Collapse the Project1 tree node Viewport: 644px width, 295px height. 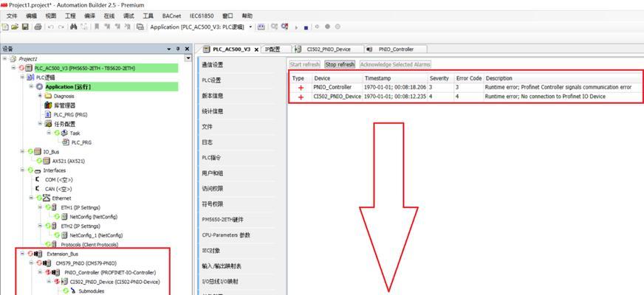pyautogui.click(x=4, y=59)
